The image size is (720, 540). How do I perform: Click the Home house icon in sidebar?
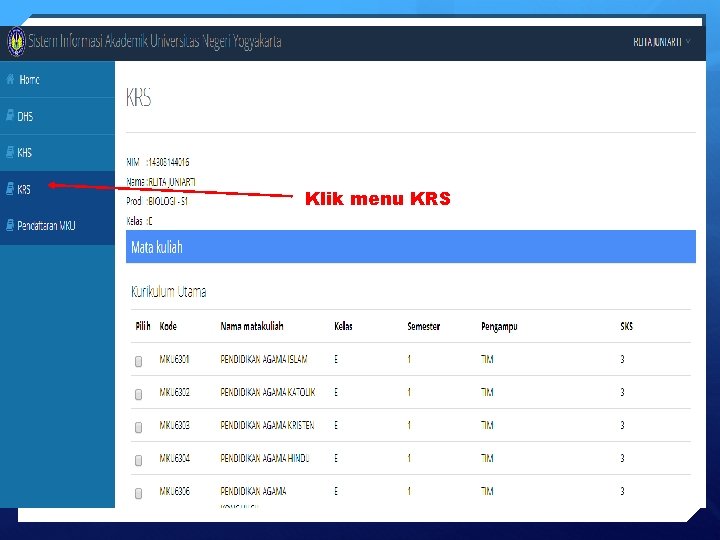coord(10,79)
